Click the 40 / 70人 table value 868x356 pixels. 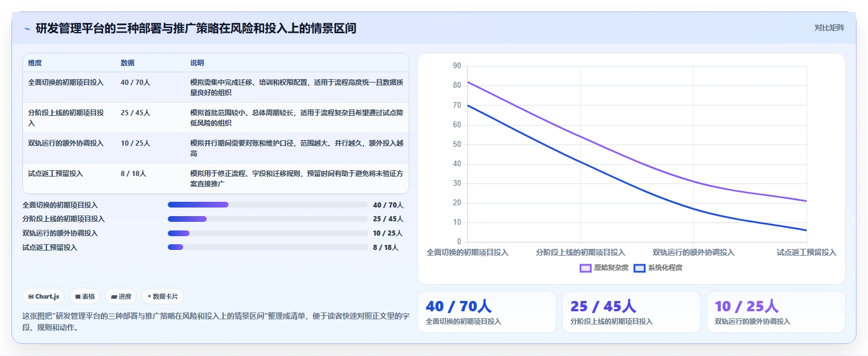click(135, 83)
